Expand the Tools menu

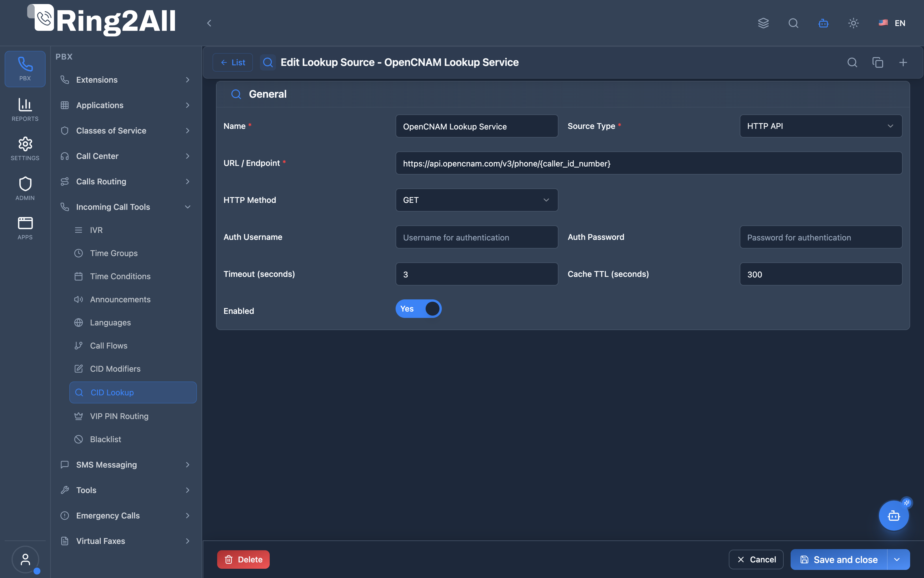[x=125, y=490]
